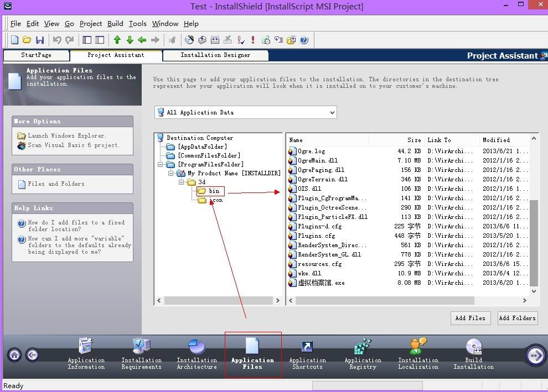Click the Add Folders button
548x392 pixels.
pos(517,318)
